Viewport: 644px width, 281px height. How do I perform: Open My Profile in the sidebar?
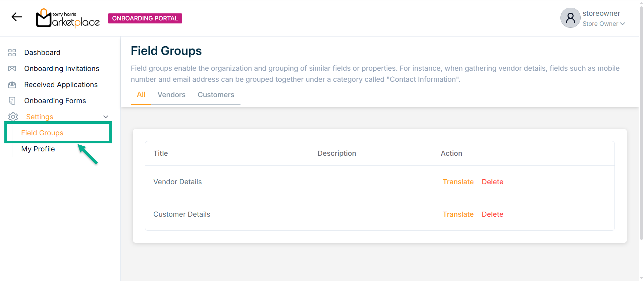click(38, 149)
